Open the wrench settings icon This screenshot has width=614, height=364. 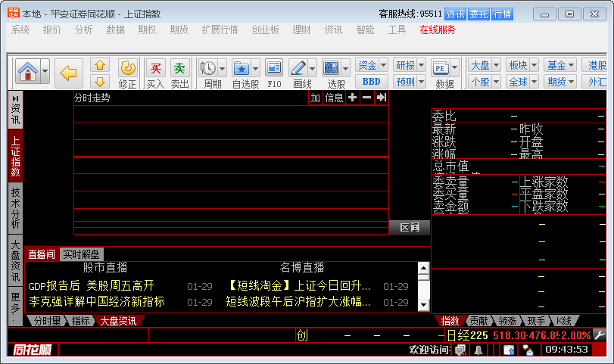click(x=600, y=335)
